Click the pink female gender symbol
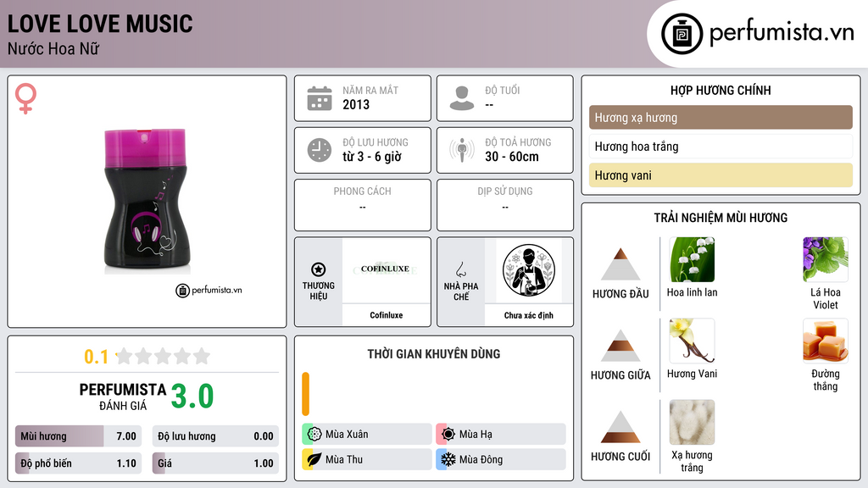Screen dimensions: 868x488 [x=25, y=98]
